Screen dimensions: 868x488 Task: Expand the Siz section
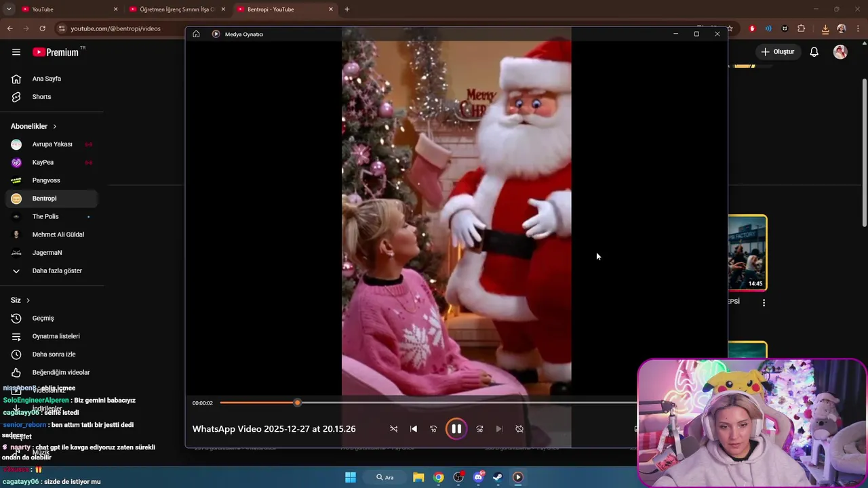click(20, 300)
